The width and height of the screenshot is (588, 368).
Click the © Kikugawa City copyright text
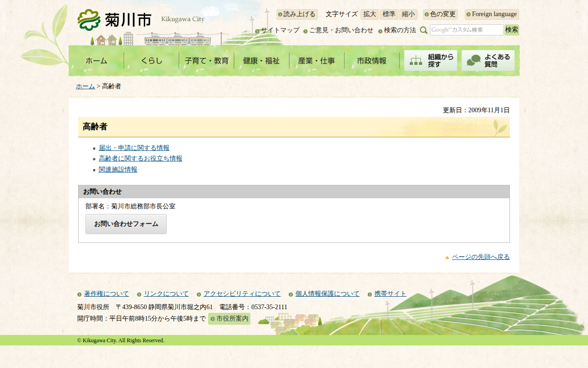pyautogui.click(x=121, y=340)
